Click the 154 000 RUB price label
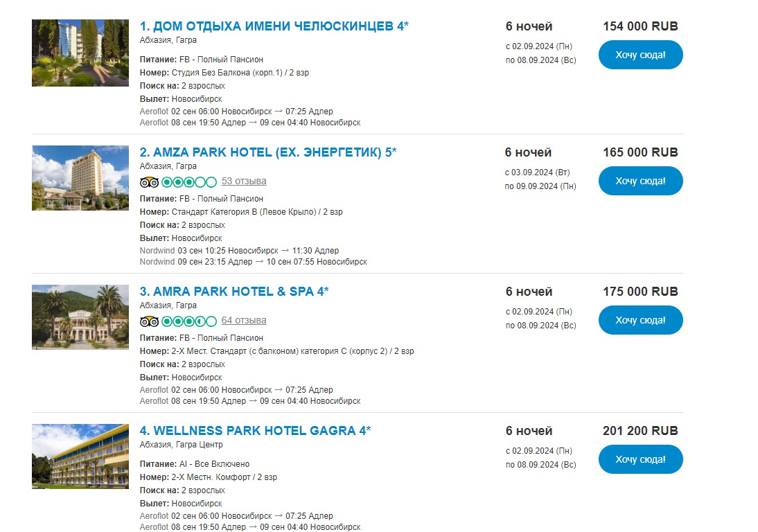This screenshot has width=758, height=532. pos(640,26)
